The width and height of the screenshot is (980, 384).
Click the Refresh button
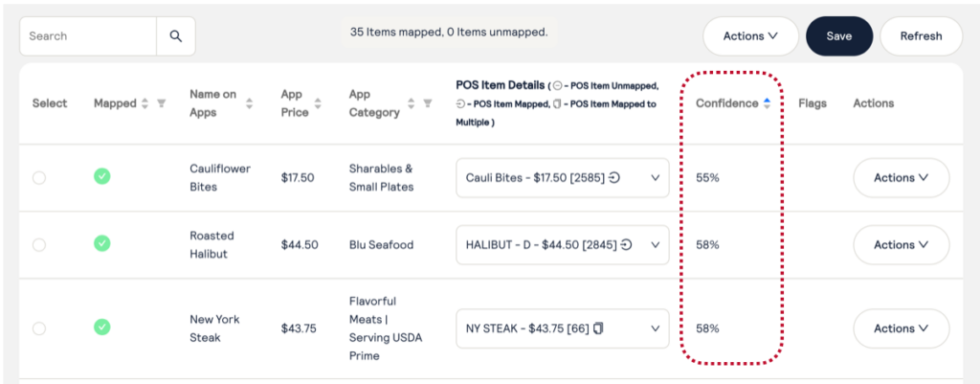pyautogui.click(x=921, y=36)
